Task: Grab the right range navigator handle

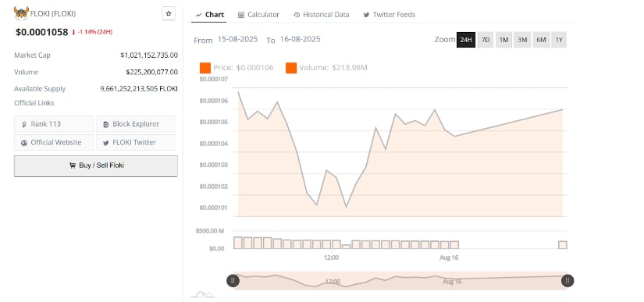Action: point(568,281)
